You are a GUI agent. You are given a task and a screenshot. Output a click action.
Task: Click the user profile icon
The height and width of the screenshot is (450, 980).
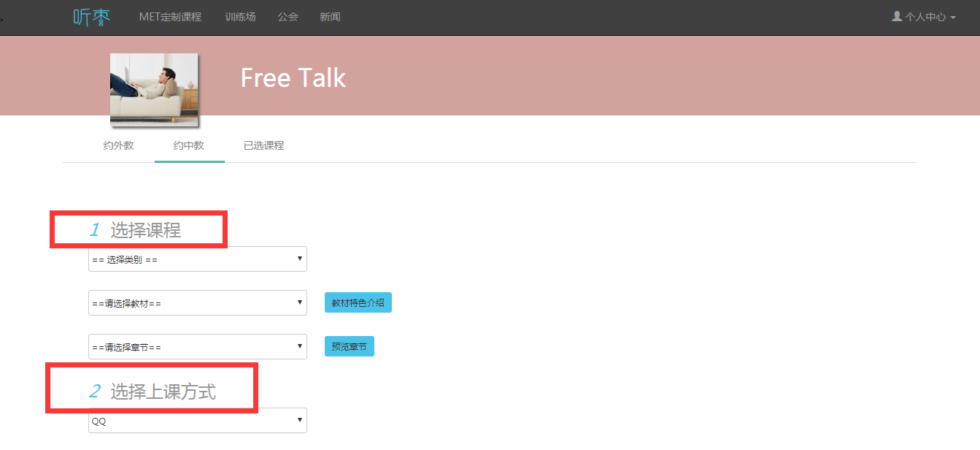(x=897, y=16)
